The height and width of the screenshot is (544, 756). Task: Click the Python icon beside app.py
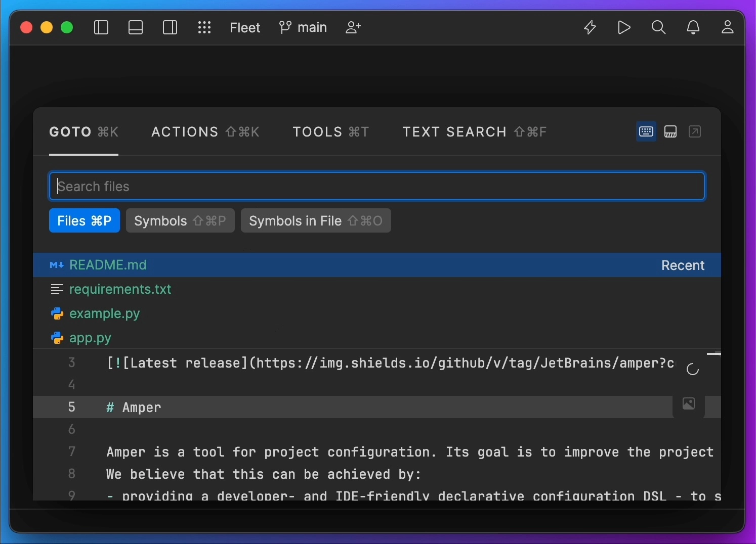coord(57,338)
